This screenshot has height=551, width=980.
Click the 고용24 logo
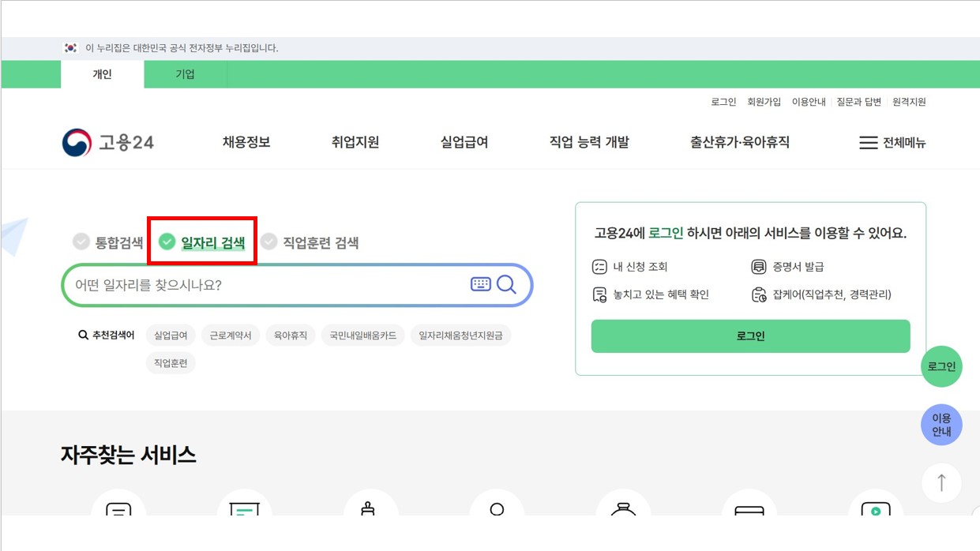coord(108,143)
